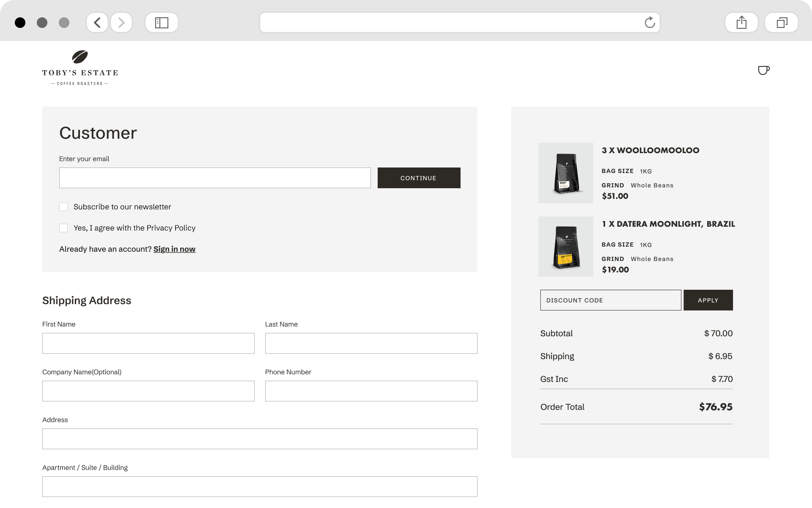
Task: Reload page using refresh icon
Action: coord(650,22)
